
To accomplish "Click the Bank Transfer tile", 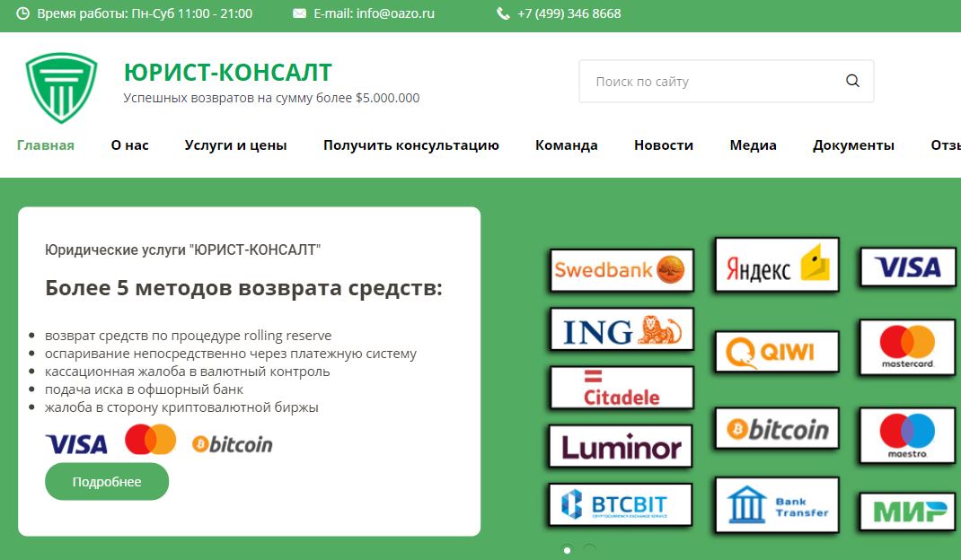I will point(776,503).
